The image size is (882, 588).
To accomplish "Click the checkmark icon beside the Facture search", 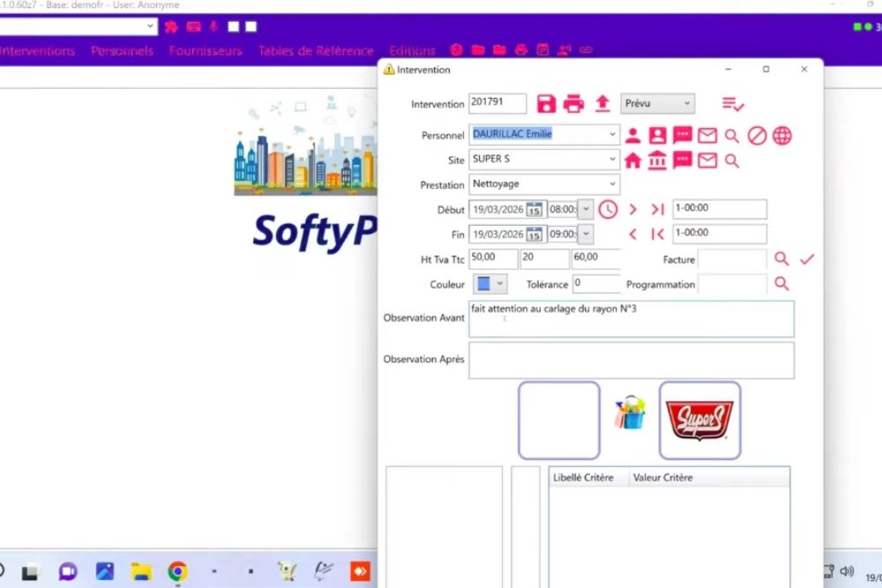I will click(x=807, y=259).
